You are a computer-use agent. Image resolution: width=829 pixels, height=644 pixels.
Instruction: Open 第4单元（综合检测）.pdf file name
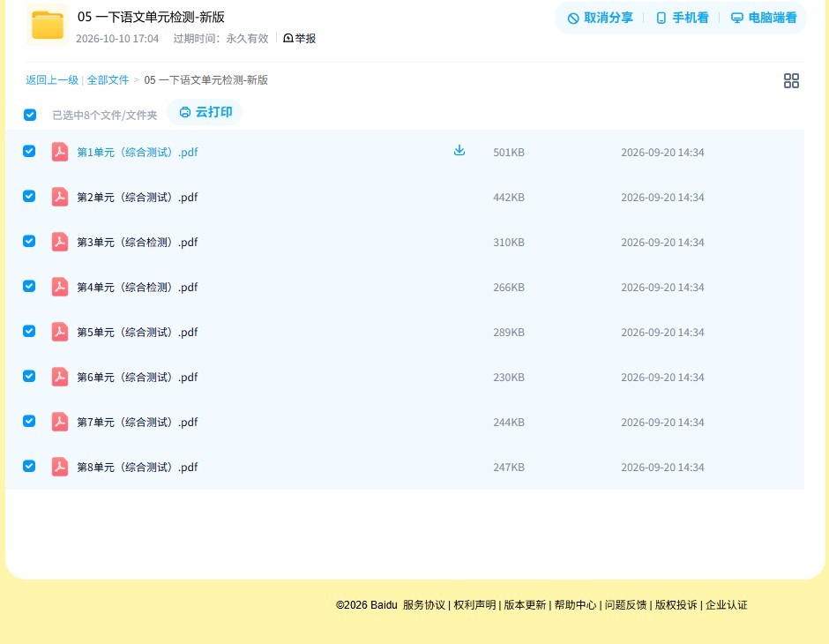(x=138, y=287)
